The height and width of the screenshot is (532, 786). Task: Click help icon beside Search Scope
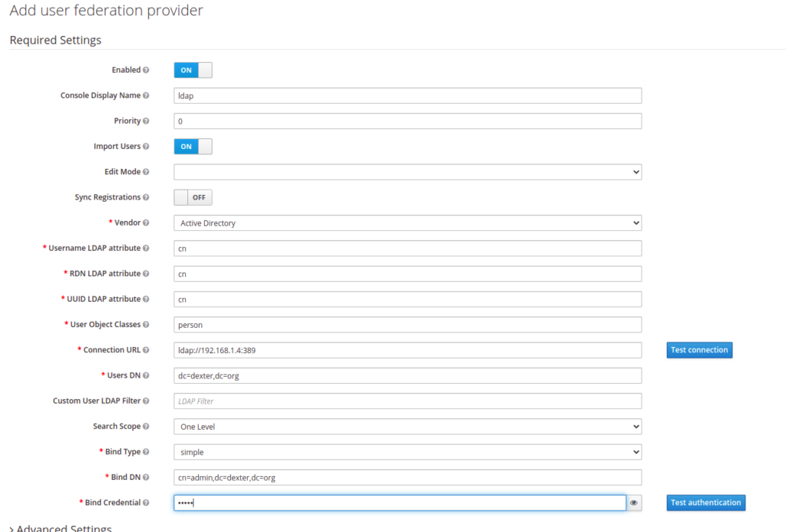146,426
